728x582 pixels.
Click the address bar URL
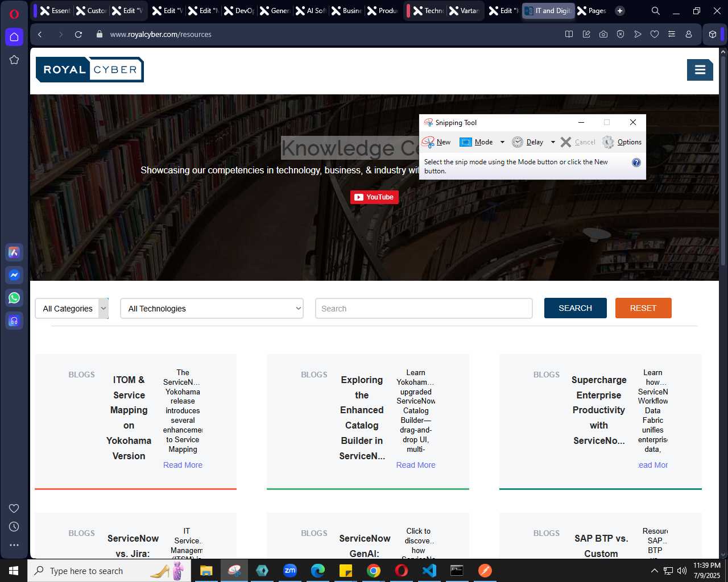(x=160, y=34)
